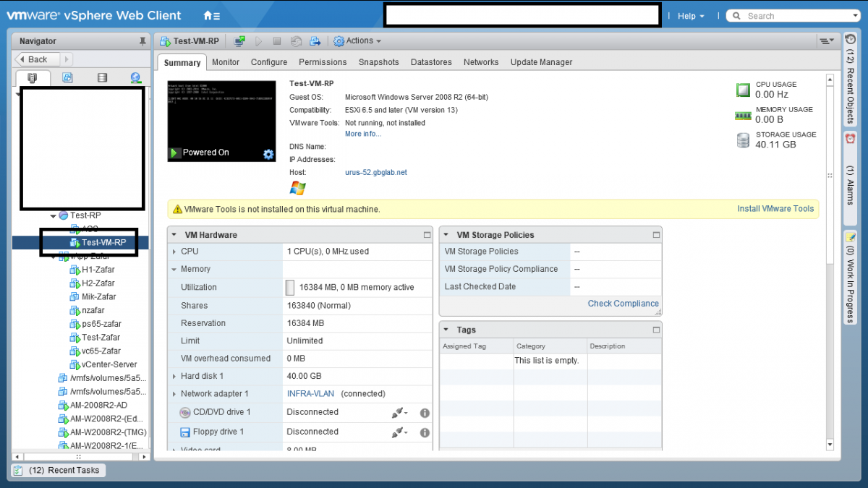Go to the Datastores tab
This screenshot has height=488, width=868.
(431, 62)
